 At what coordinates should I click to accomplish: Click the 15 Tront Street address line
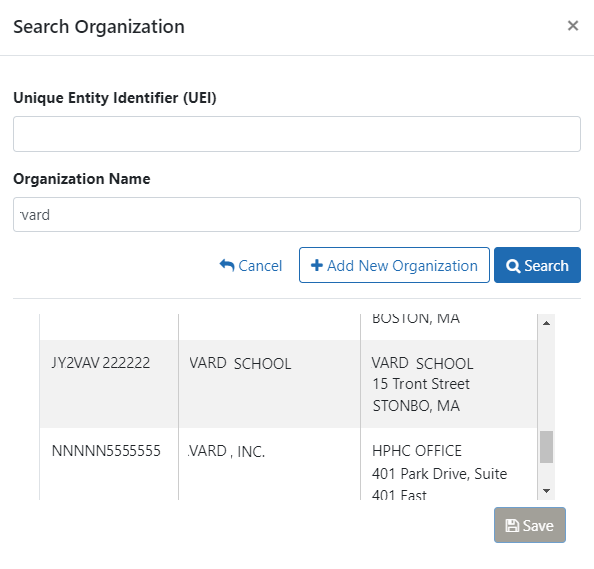tap(421, 384)
